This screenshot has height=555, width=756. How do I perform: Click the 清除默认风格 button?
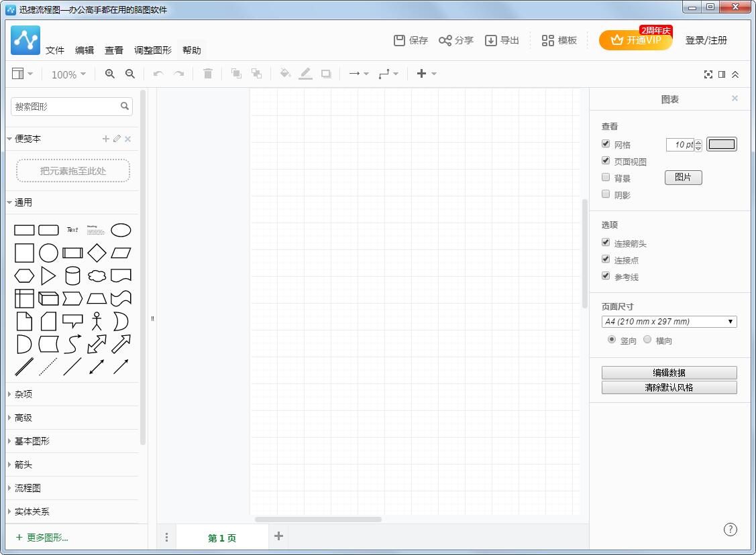point(669,387)
